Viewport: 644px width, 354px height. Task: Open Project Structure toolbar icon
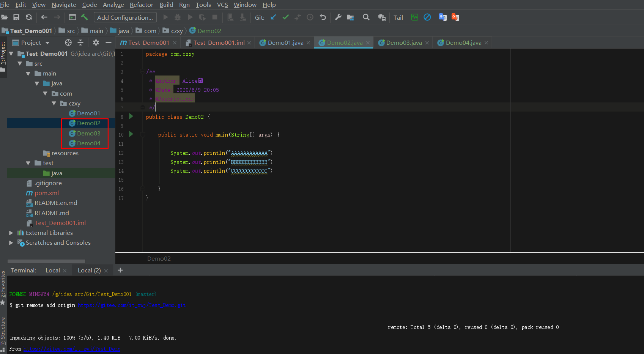pos(350,17)
